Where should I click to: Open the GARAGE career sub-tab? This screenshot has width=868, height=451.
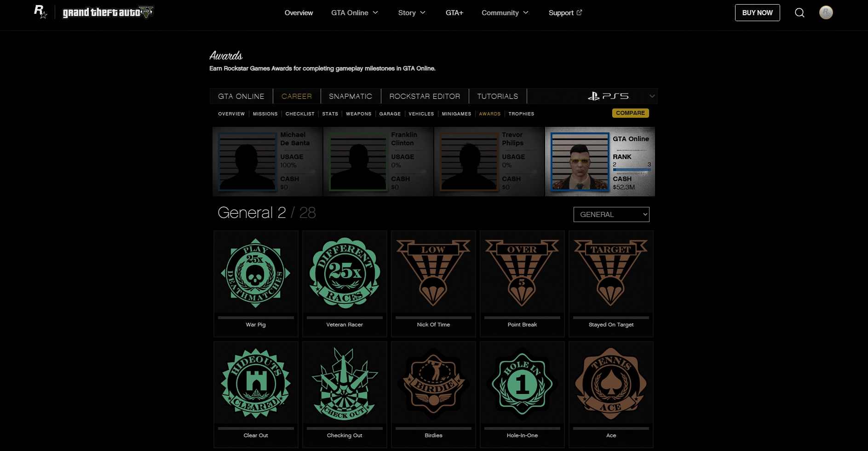[390, 114]
